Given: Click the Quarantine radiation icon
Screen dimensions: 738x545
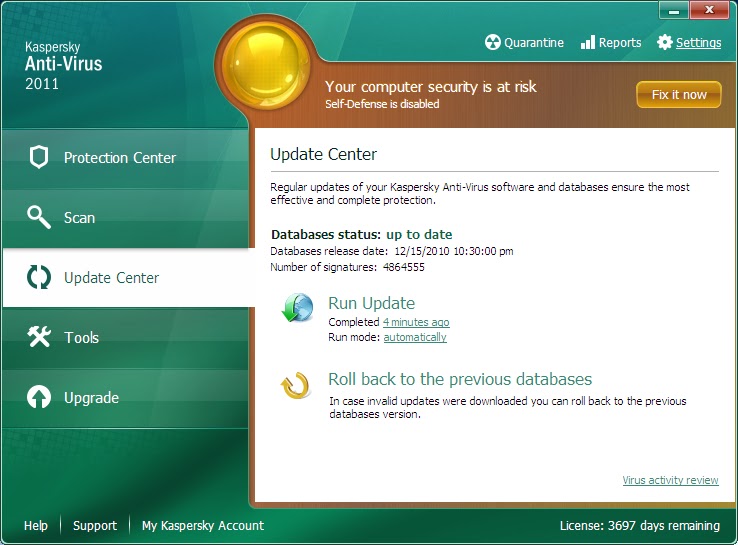Looking at the screenshot, I should coord(492,42).
